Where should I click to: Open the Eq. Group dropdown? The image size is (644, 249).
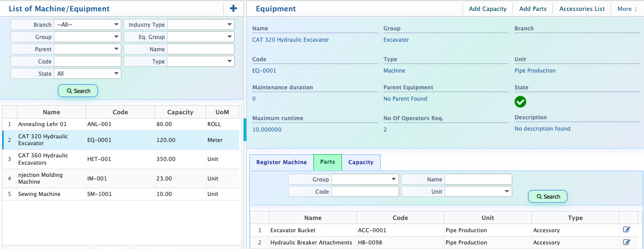[201, 37]
